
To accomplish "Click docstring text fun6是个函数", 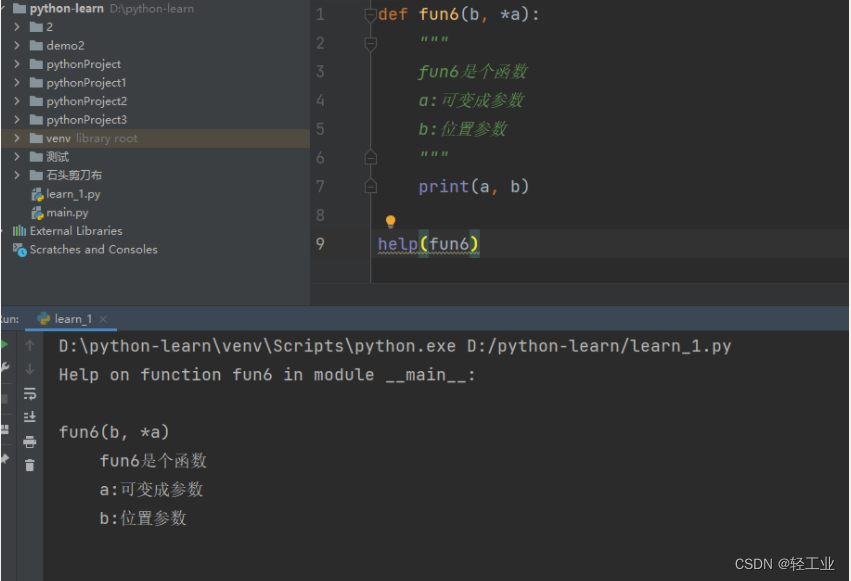I will tap(473, 72).
